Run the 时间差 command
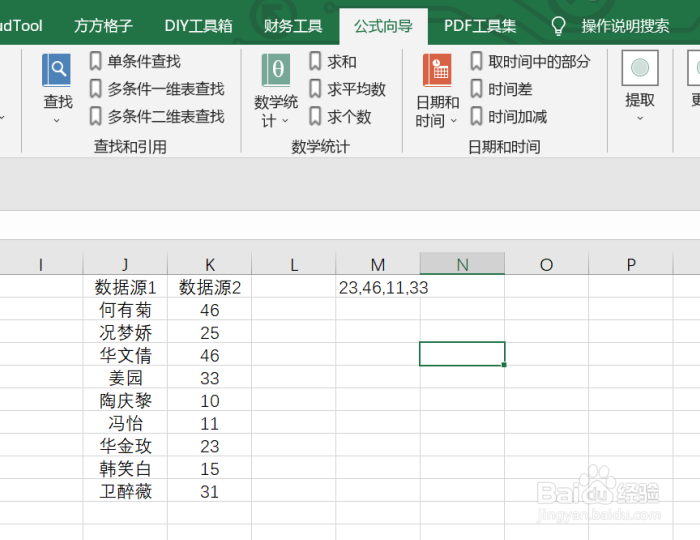The height and width of the screenshot is (540, 700). point(510,89)
